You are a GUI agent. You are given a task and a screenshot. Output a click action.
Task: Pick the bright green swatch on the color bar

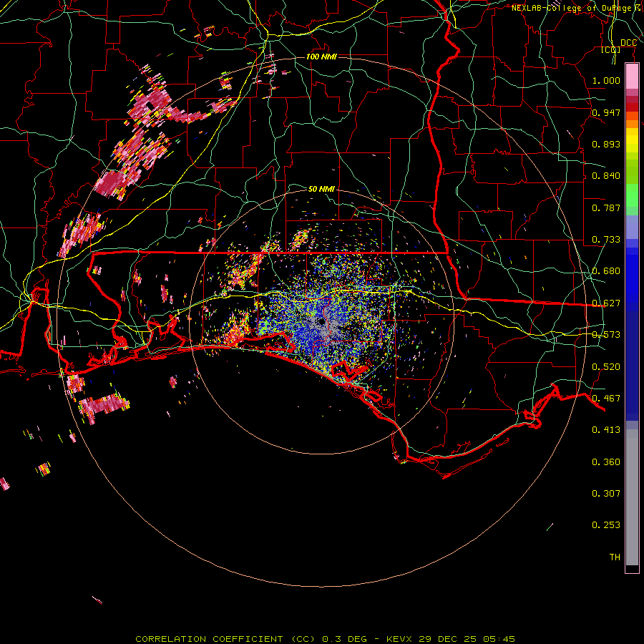pyautogui.click(x=632, y=195)
